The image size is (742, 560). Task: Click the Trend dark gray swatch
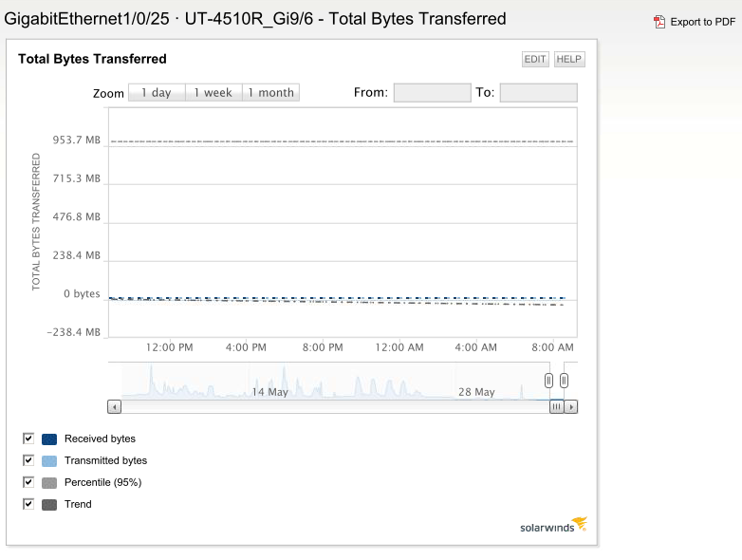[x=49, y=505]
